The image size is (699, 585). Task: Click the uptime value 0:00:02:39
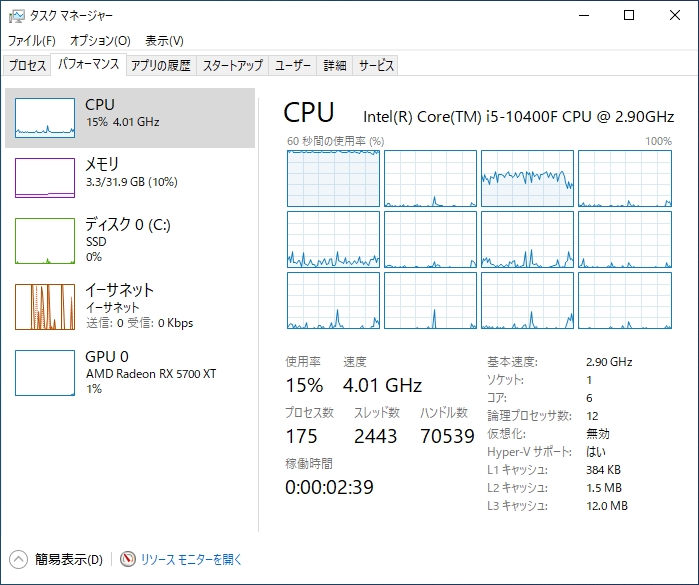[329, 487]
